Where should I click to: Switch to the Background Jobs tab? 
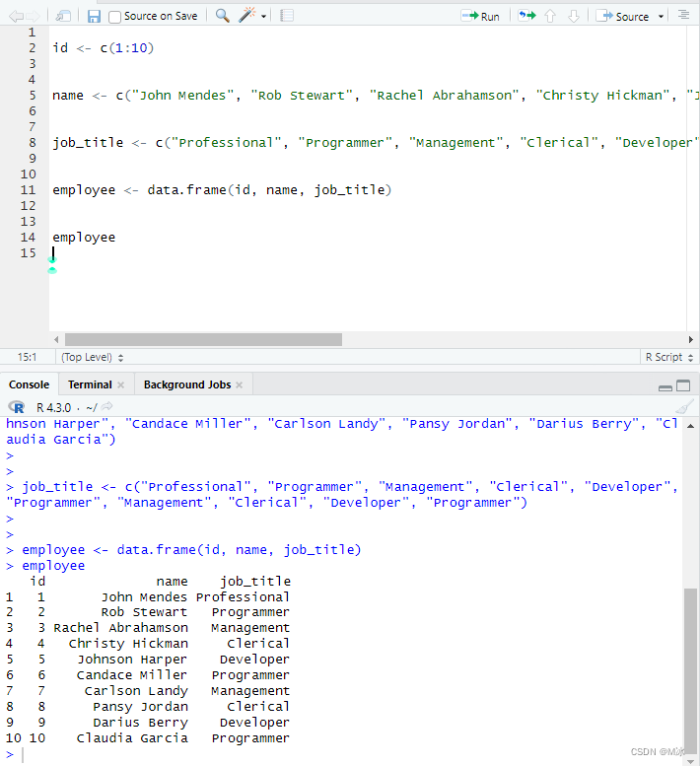(187, 384)
